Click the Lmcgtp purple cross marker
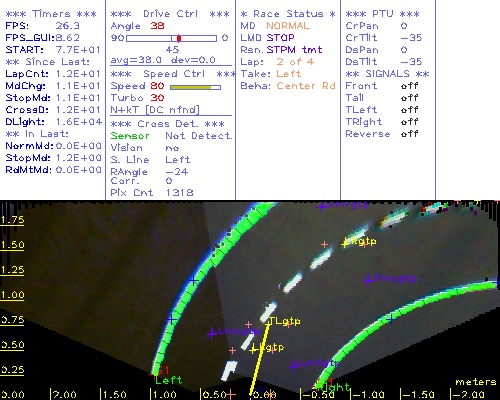500x400 pixels. point(211,334)
